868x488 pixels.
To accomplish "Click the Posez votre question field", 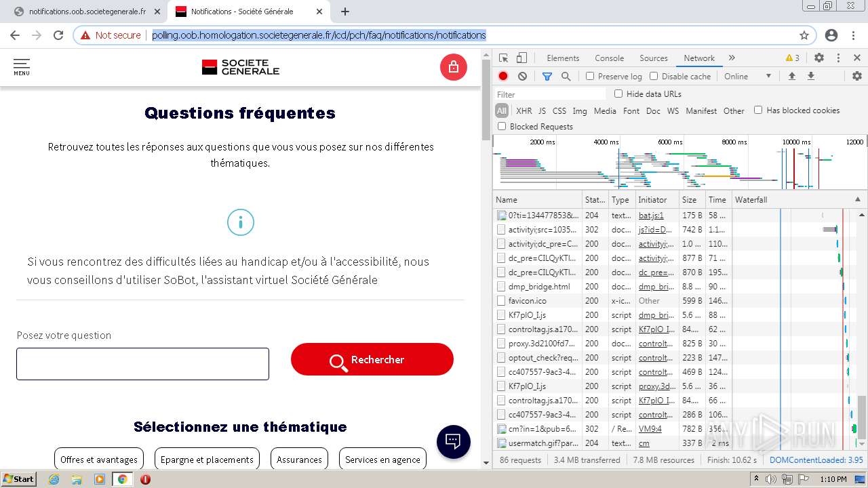I will point(142,364).
